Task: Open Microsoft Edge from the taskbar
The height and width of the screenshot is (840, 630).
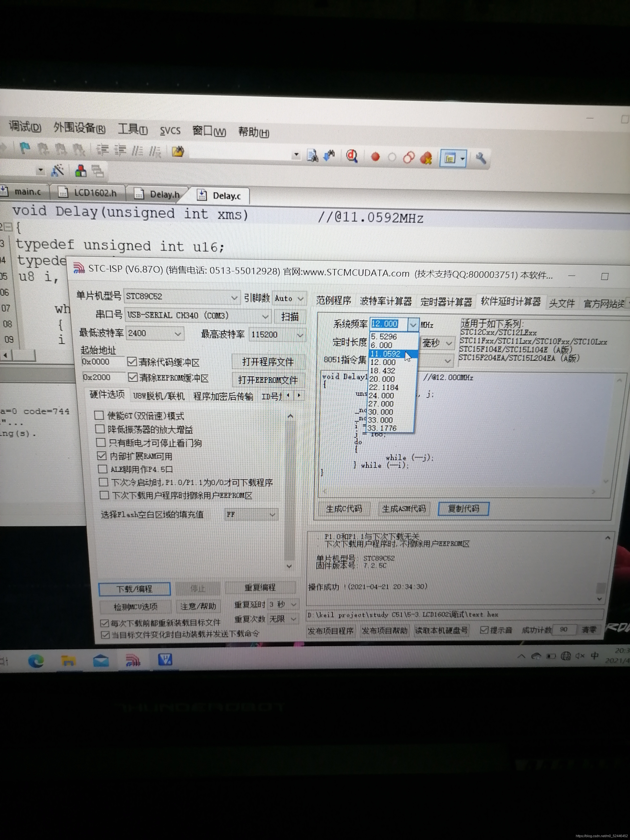Action: tap(36, 661)
